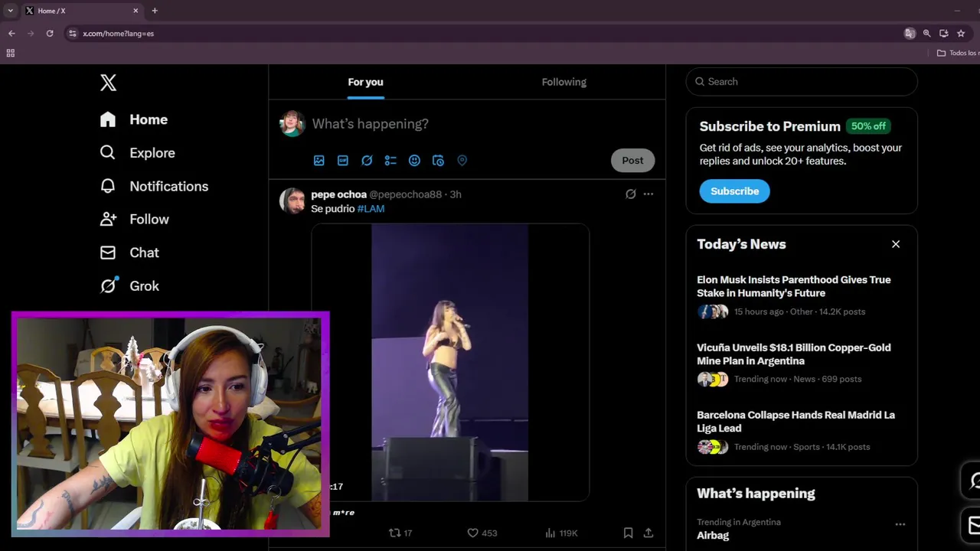Open Chat in the sidebar
980x551 pixels.
coord(129,253)
